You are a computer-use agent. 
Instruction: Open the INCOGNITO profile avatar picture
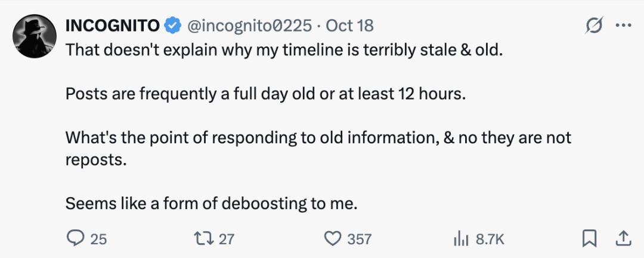[35, 36]
